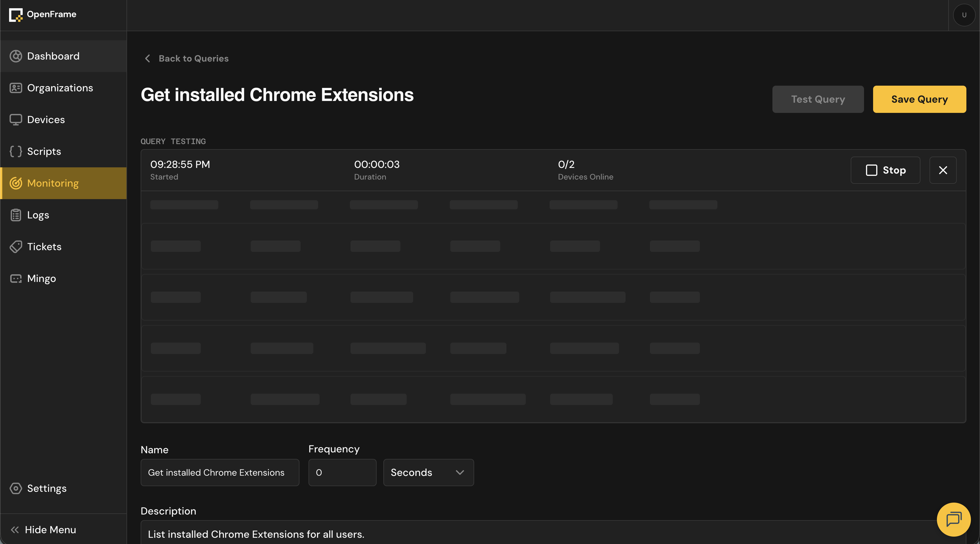Click the Devices Online label
Viewport: 980px width, 544px height.
(586, 177)
